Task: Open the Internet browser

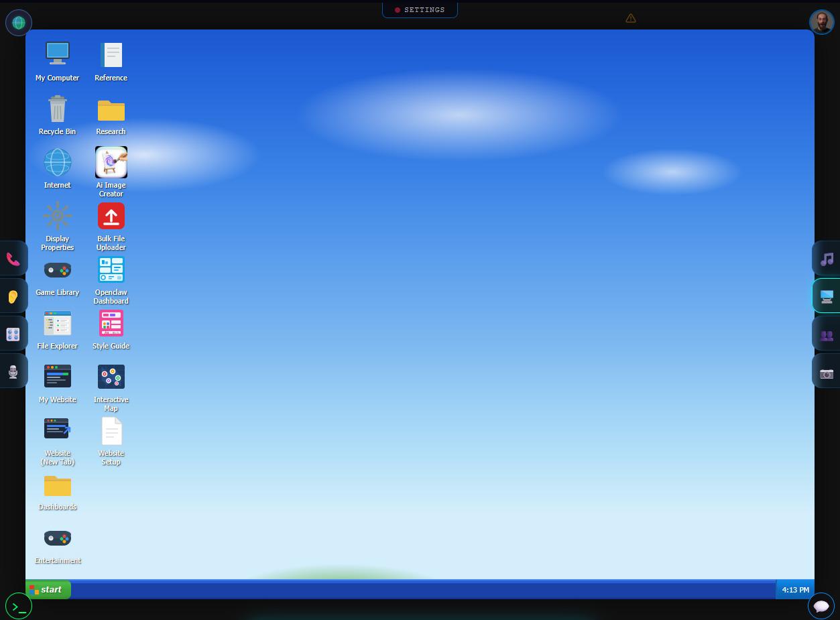Action: tap(58, 162)
